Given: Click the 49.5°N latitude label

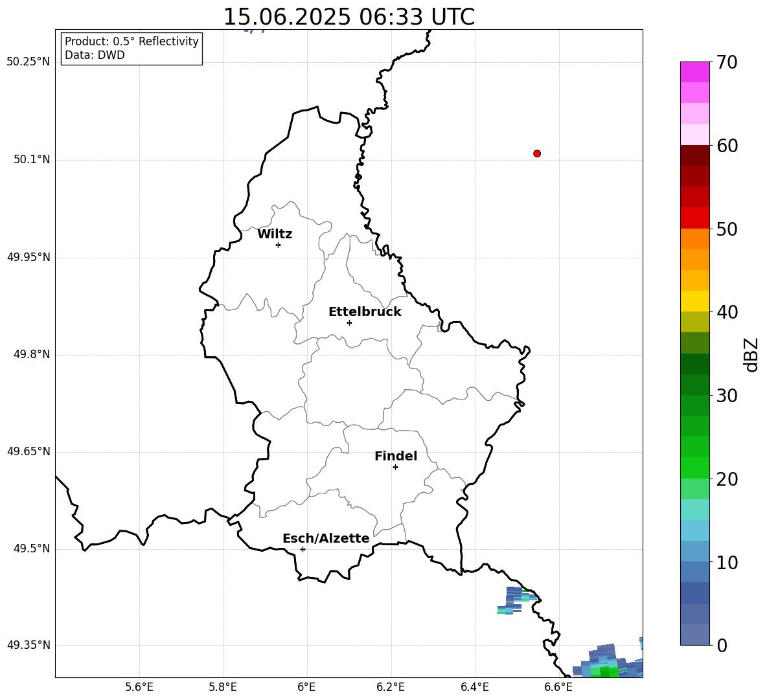Looking at the screenshot, I should click(32, 548).
